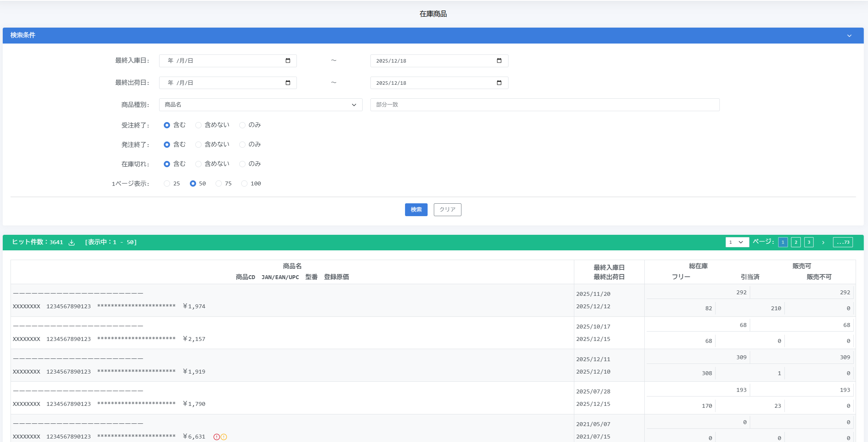Focus the 部分一致 text field
Viewport: 868px width, 442px height.
(x=545, y=105)
